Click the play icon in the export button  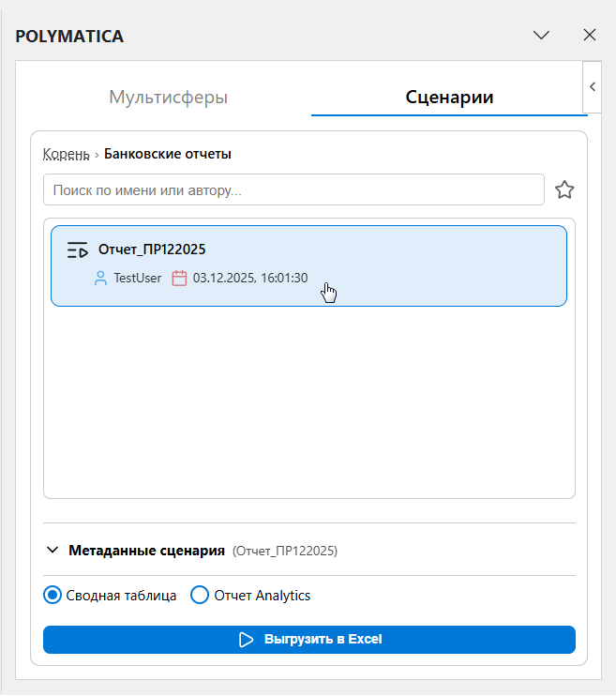click(x=246, y=640)
